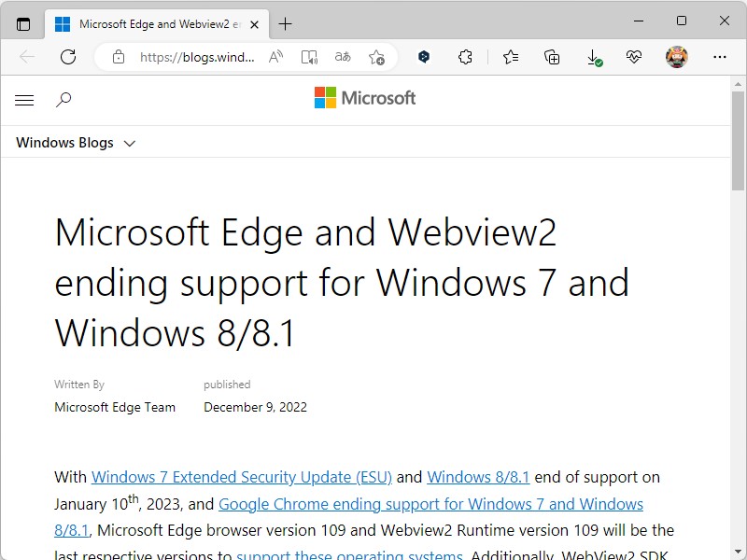Reload the current page
This screenshot has height=560, width=747.
tap(67, 56)
